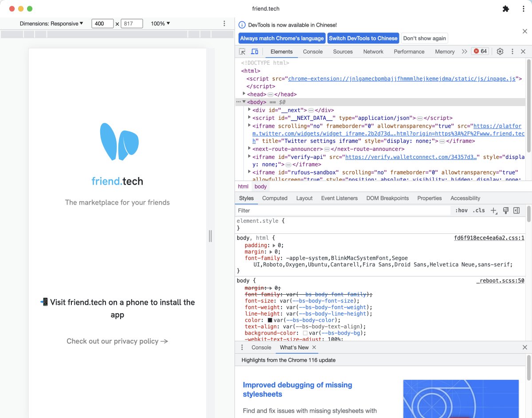Add new style rule plus icon

(493, 211)
